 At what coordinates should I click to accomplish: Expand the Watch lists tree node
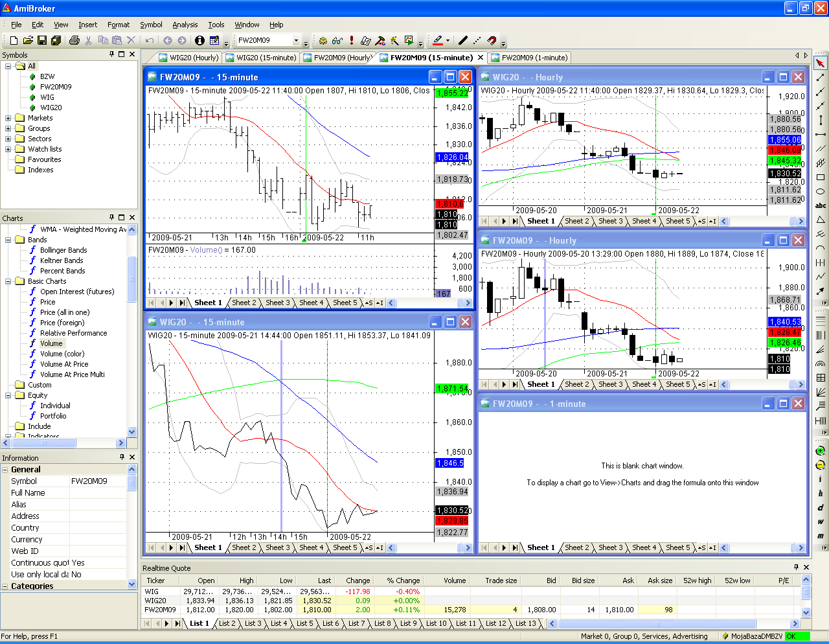point(8,149)
